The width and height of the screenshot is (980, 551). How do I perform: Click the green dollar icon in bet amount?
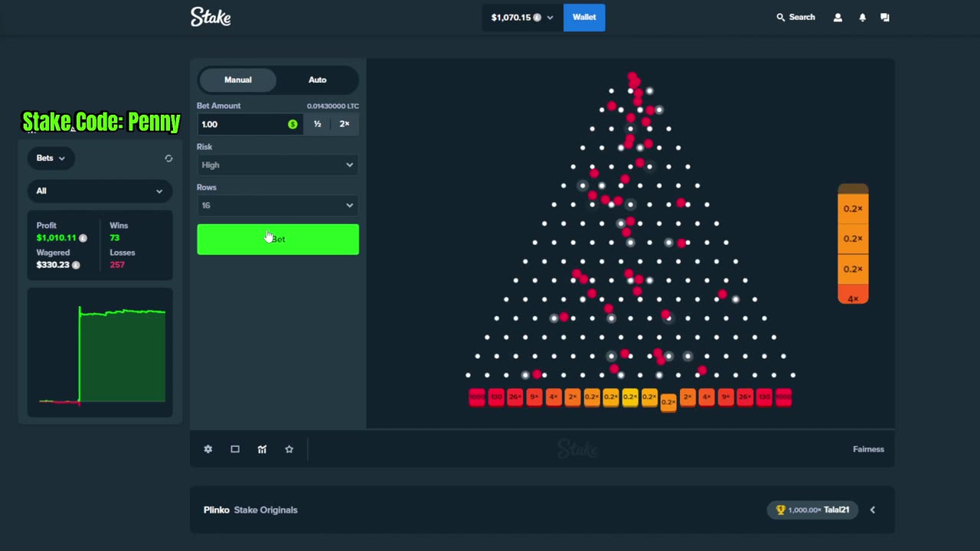coord(292,124)
